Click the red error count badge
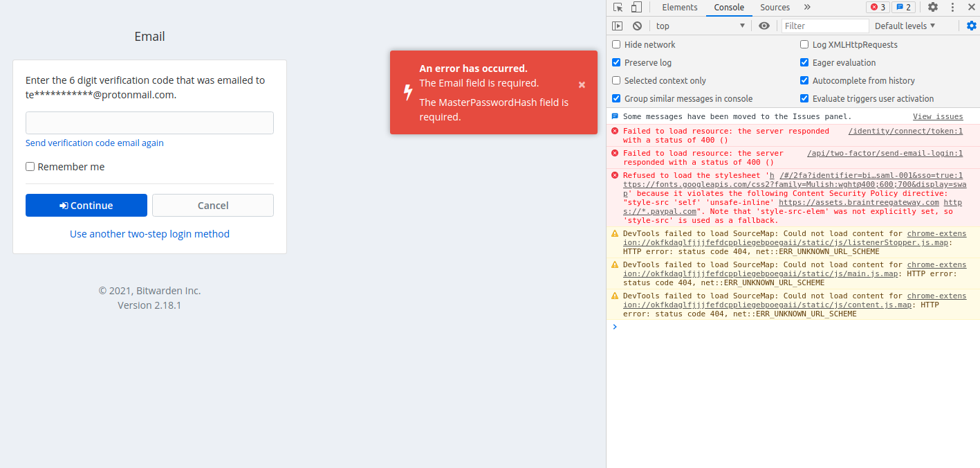Viewport: 980px width, 468px height. tap(878, 8)
